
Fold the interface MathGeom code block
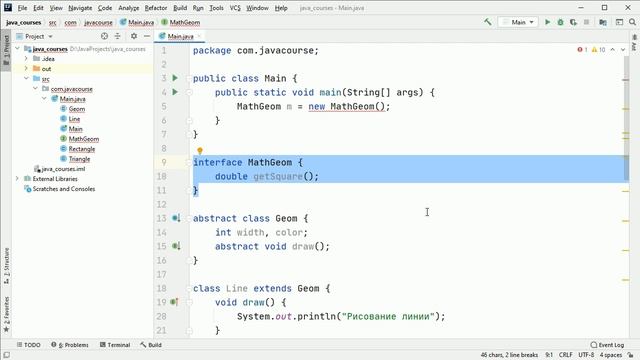click(189, 162)
